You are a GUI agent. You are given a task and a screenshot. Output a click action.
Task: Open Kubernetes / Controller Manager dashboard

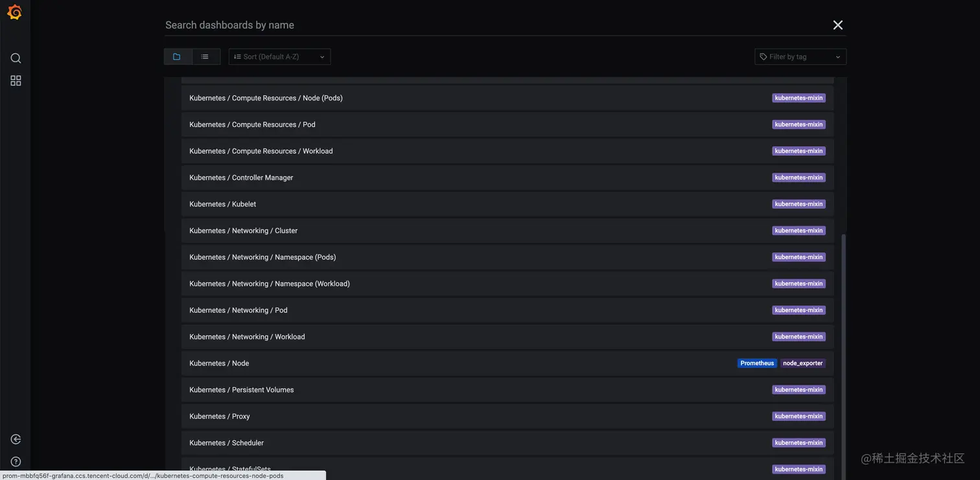click(507, 177)
